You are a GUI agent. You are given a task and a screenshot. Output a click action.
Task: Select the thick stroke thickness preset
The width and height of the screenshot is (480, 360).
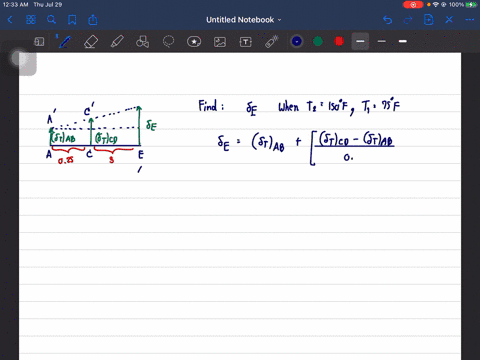pos(403,41)
